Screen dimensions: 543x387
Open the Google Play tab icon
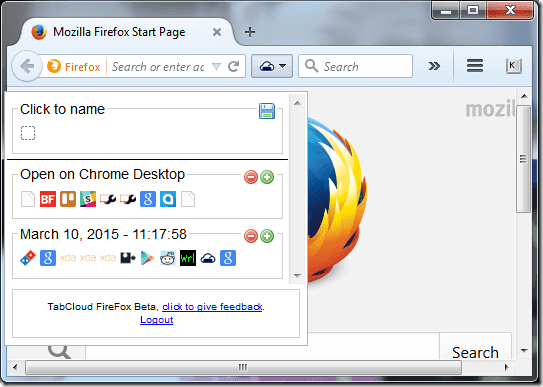pos(148,258)
